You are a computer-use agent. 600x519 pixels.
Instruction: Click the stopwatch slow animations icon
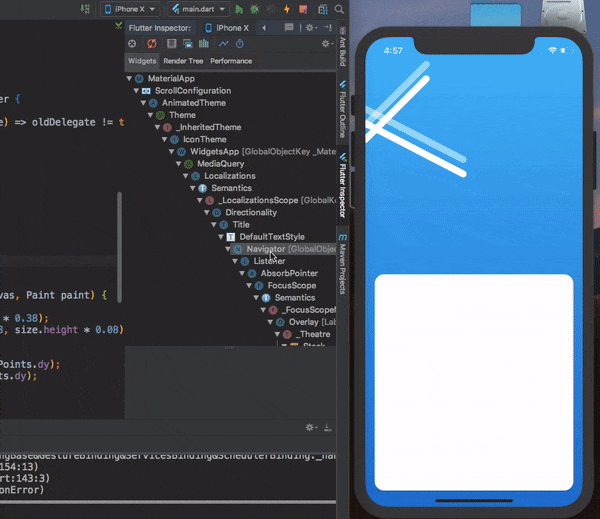(x=239, y=43)
